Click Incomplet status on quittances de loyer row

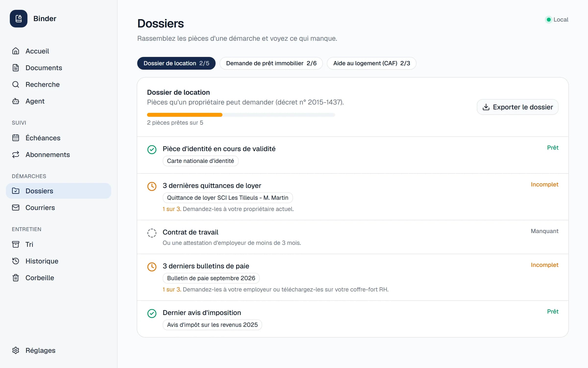[545, 184]
